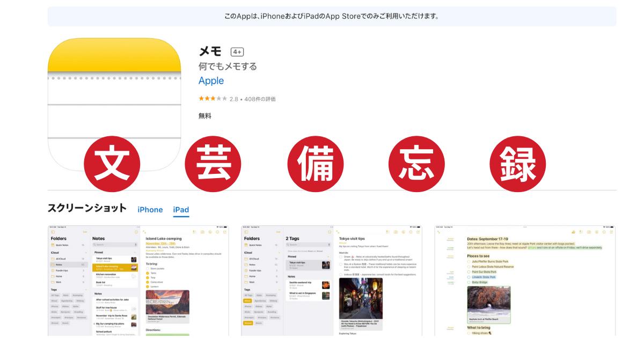Open the Island Lake camping screenshot
Screen dimensions: 644x338
tap(138, 281)
